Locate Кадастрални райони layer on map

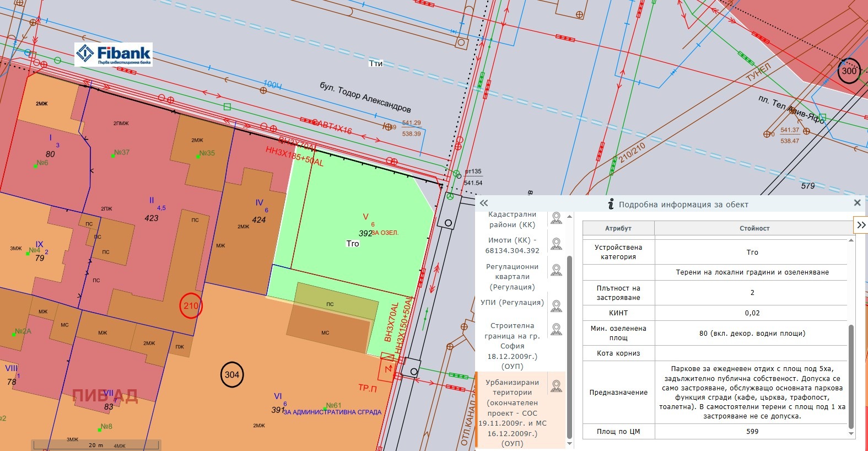(x=556, y=219)
